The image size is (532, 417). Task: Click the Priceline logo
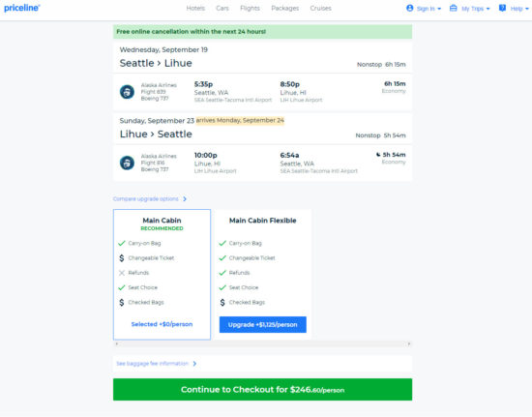tap(21, 8)
